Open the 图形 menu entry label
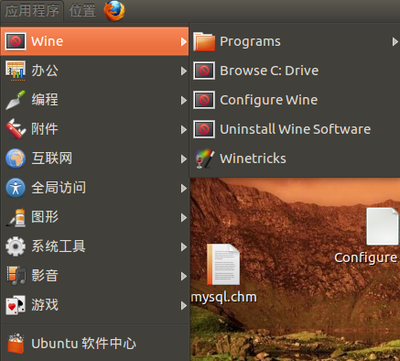 pyautogui.click(x=45, y=217)
